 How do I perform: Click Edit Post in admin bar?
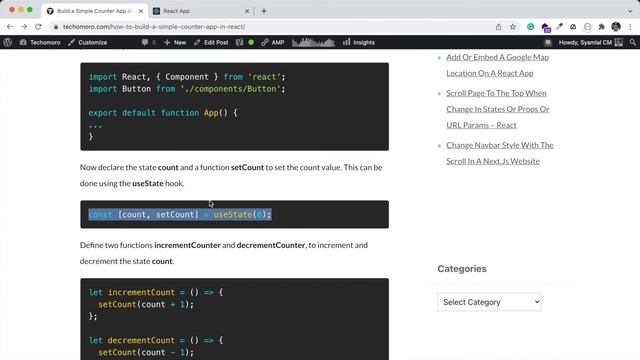(x=211, y=42)
